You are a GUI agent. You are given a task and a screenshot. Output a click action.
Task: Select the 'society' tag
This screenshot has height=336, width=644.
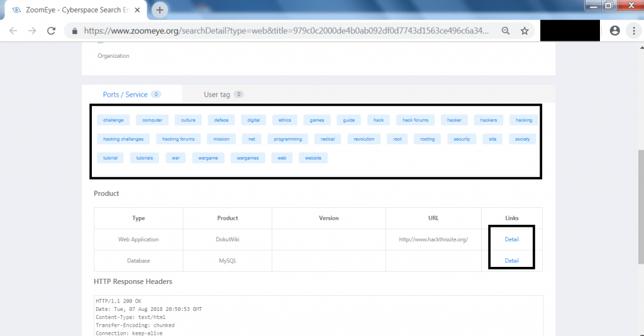(523, 139)
